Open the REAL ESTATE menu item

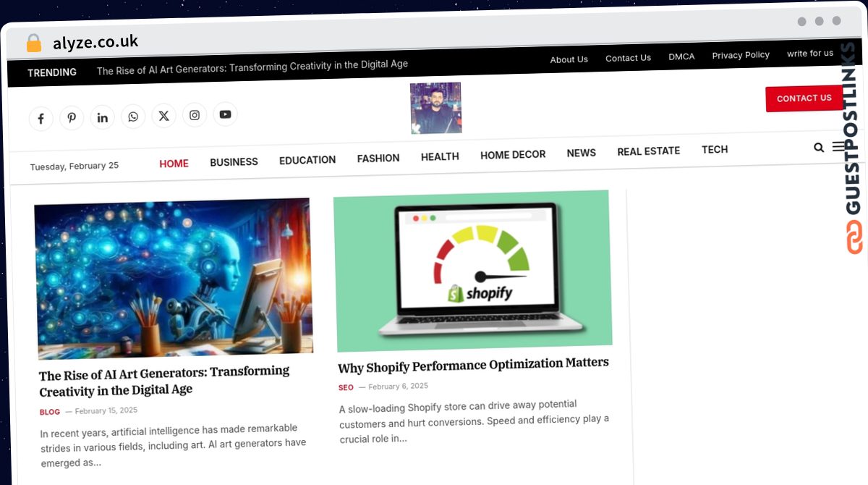tap(649, 151)
